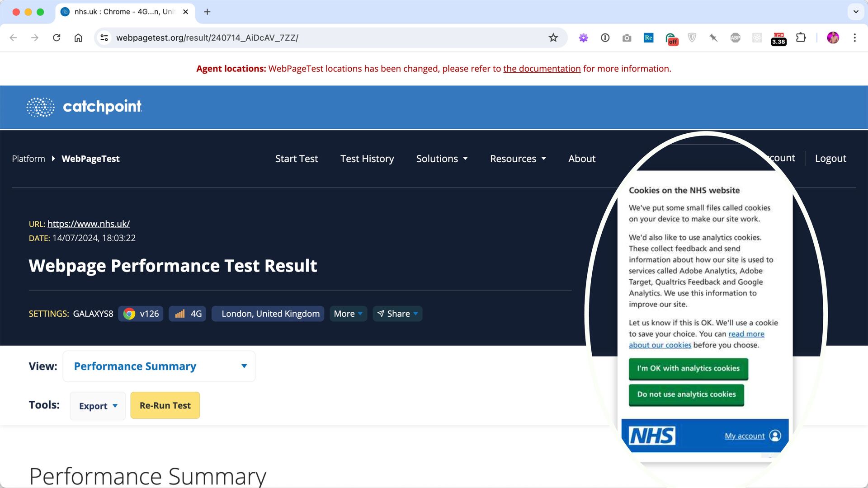Click the browser forward arrow
This screenshot has height=488, width=868.
[x=35, y=38]
